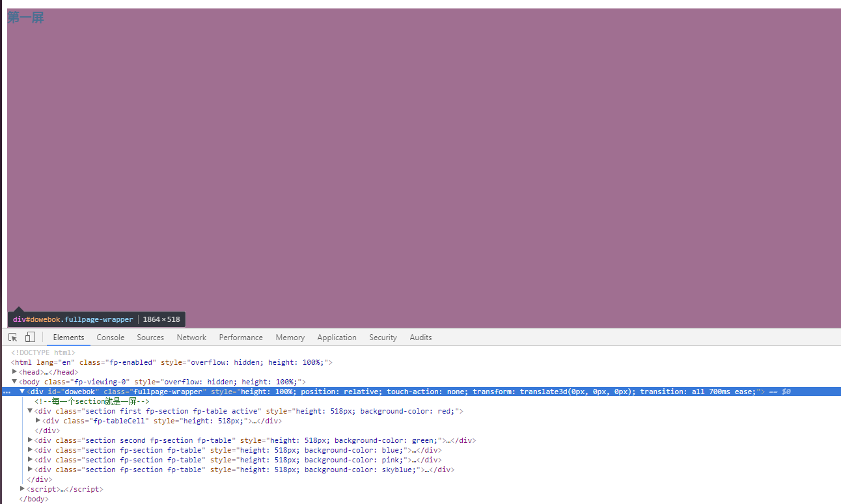Open the three-dot actions on selected row
The width and height of the screenshot is (841, 504).
coord(7,392)
